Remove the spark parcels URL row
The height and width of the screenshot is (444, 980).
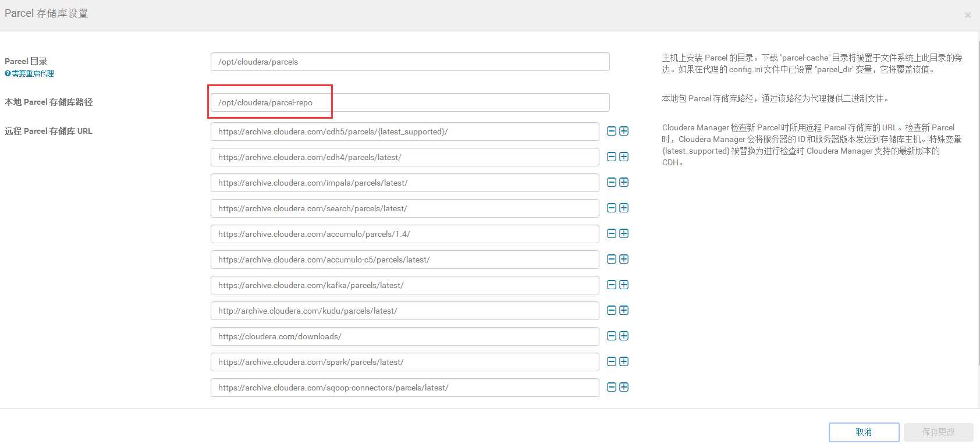pyautogui.click(x=612, y=362)
